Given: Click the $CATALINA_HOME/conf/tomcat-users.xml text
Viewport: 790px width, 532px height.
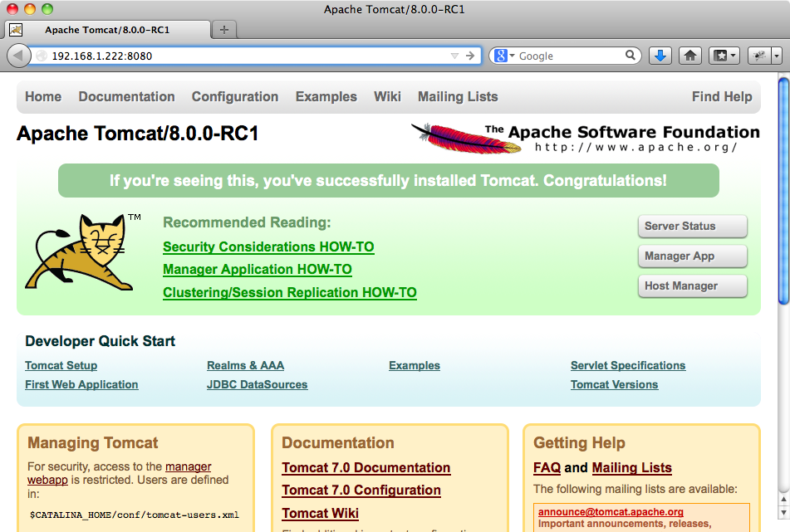Looking at the screenshot, I should (134, 515).
